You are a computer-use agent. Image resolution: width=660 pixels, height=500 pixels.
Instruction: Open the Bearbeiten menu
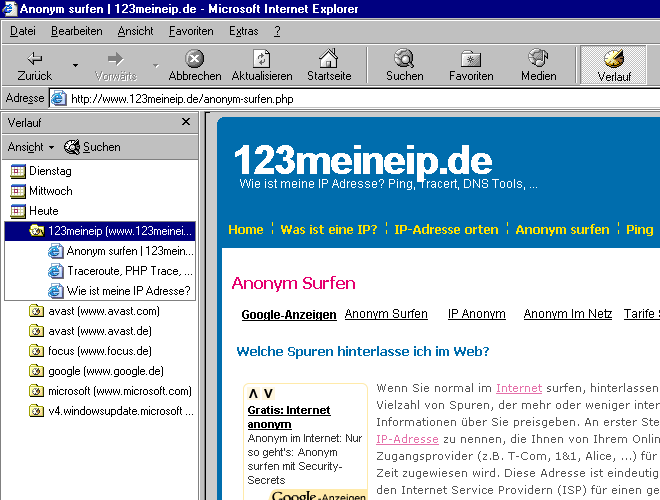click(x=77, y=31)
